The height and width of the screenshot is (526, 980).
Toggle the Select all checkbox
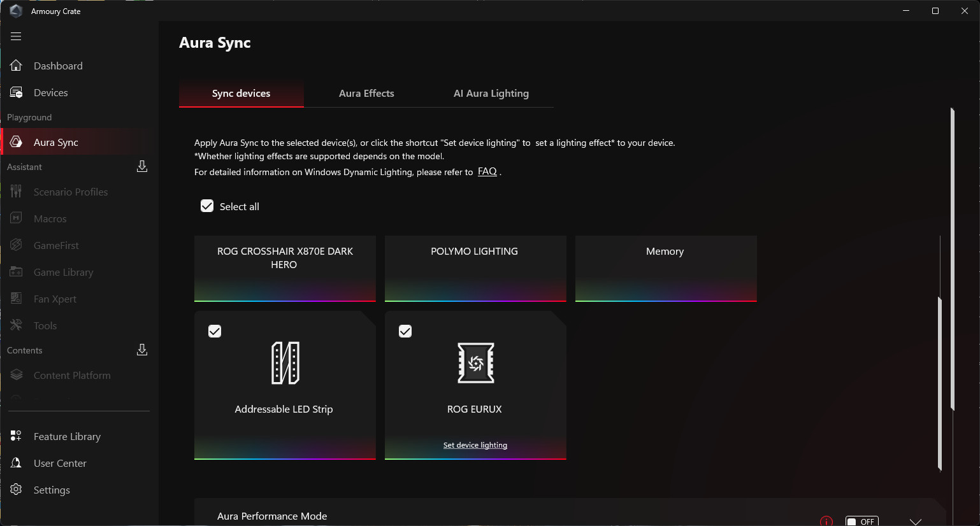[207, 206]
